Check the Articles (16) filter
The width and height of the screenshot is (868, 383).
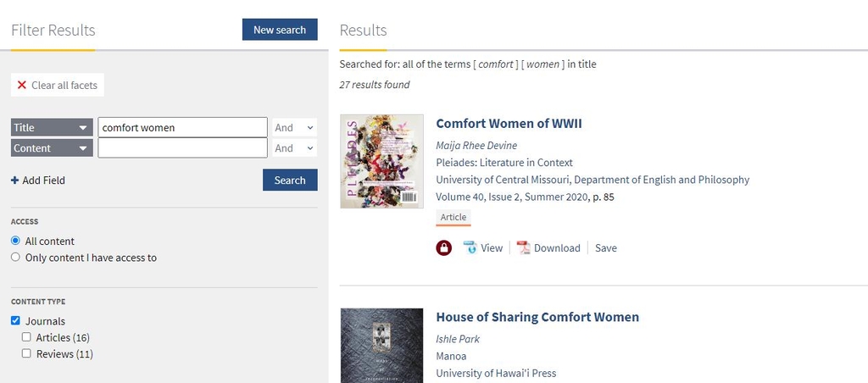pyautogui.click(x=26, y=337)
